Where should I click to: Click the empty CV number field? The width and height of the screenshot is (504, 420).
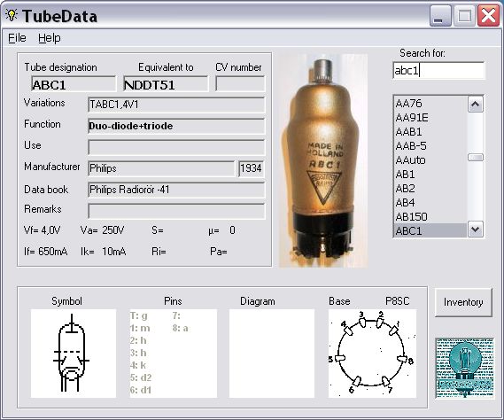pos(240,84)
